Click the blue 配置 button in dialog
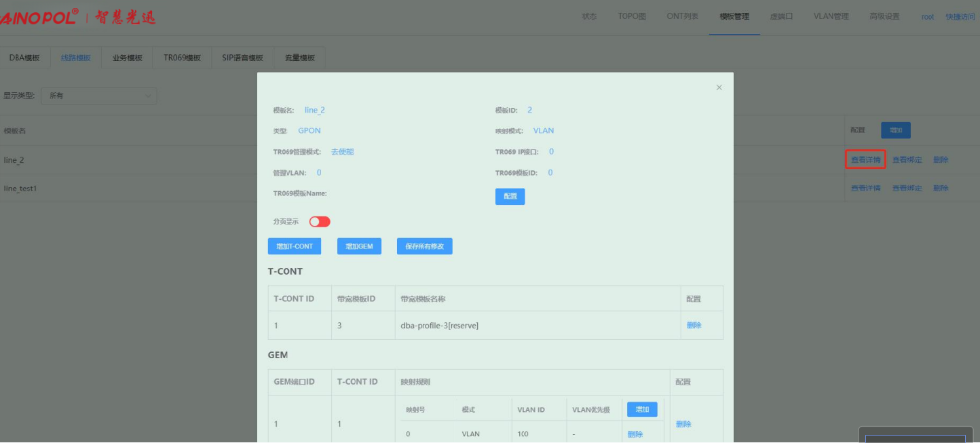The width and height of the screenshot is (980, 443). tap(510, 196)
